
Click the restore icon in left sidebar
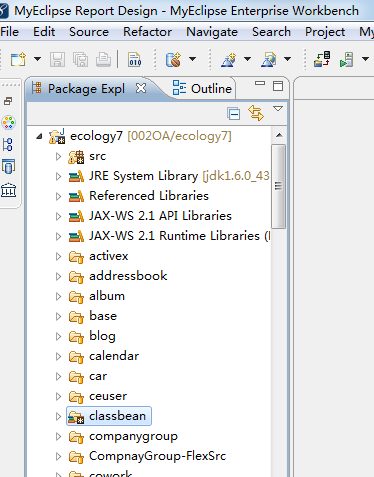8,101
